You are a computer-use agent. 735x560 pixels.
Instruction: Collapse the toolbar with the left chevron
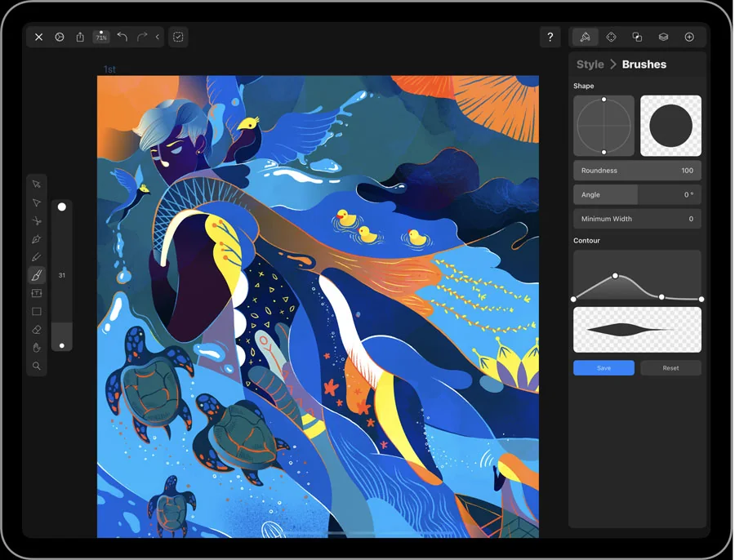(158, 37)
